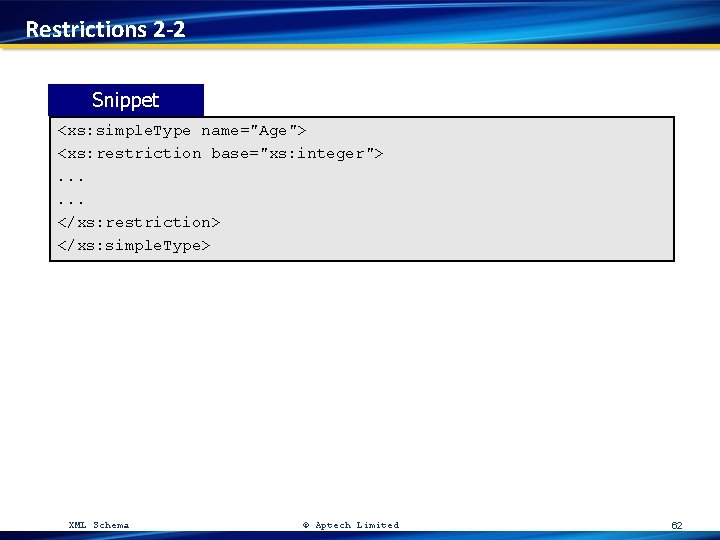Image resolution: width=720 pixels, height=540 pixels.
Task: Click the word "name" in first code line
Action: pos(220,131)
